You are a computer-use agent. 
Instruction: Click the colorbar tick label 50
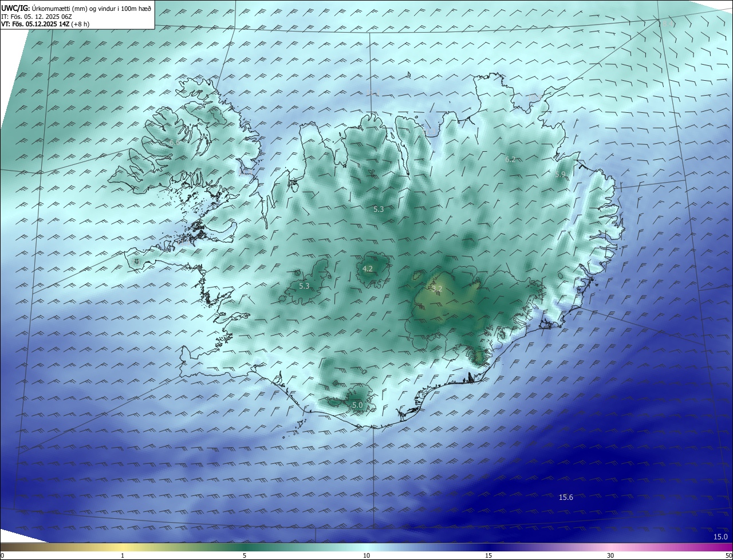(728, 555)
